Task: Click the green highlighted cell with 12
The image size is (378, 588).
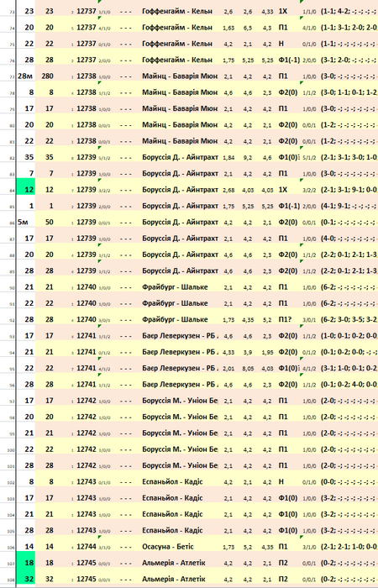Action: (x=25, y=186)
